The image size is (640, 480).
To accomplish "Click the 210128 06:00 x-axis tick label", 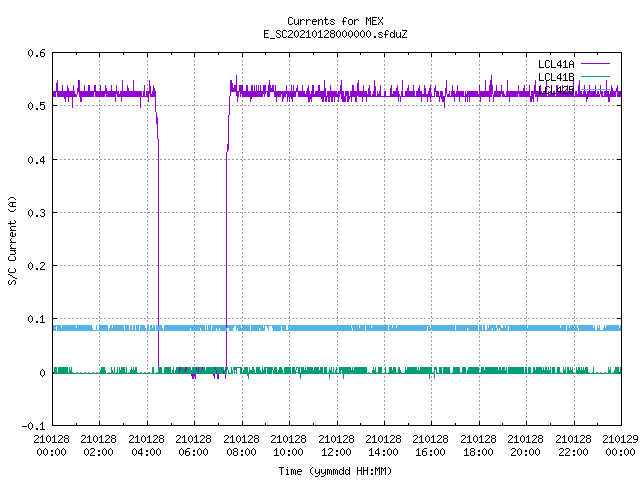I will click(x=194, y=446).
